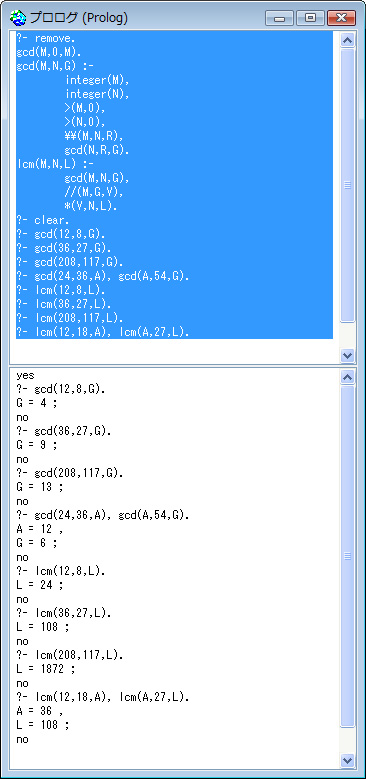Minimize the Prolog window
366x779 pixels.
tap(280, 18)
